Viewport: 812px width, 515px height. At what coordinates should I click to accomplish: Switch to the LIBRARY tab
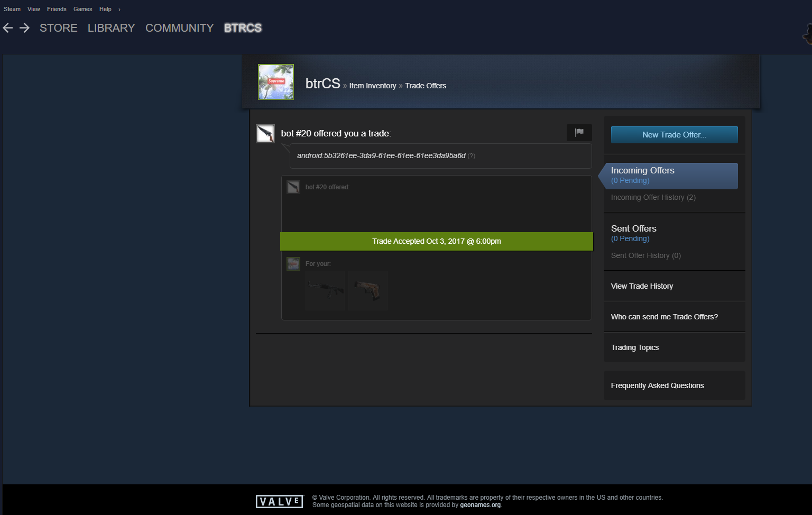[x=112, y=28]
